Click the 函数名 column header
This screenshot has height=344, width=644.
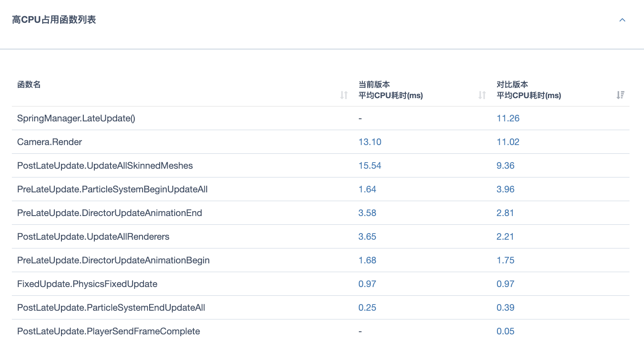(29, 85)
